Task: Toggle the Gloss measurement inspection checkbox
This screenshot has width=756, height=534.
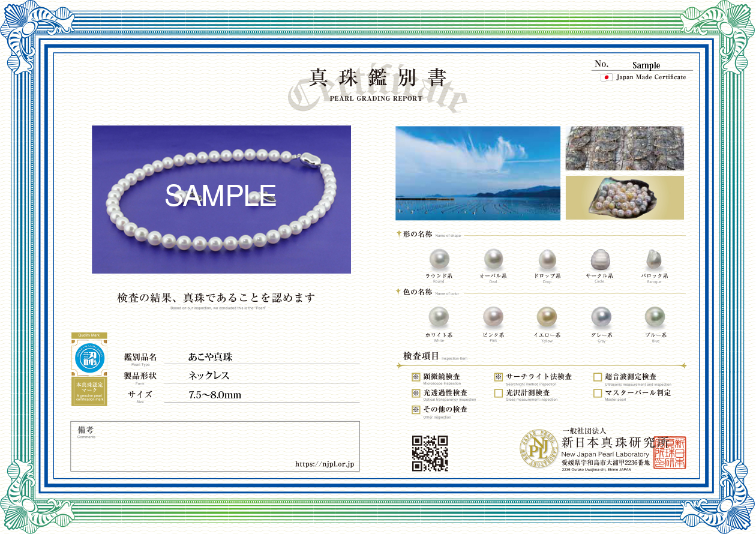Action: point(498,394)
